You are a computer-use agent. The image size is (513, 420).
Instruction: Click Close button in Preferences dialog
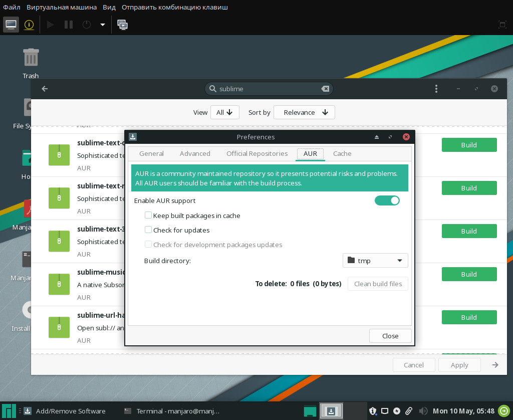pyautogui.click(x=390, y=336)
